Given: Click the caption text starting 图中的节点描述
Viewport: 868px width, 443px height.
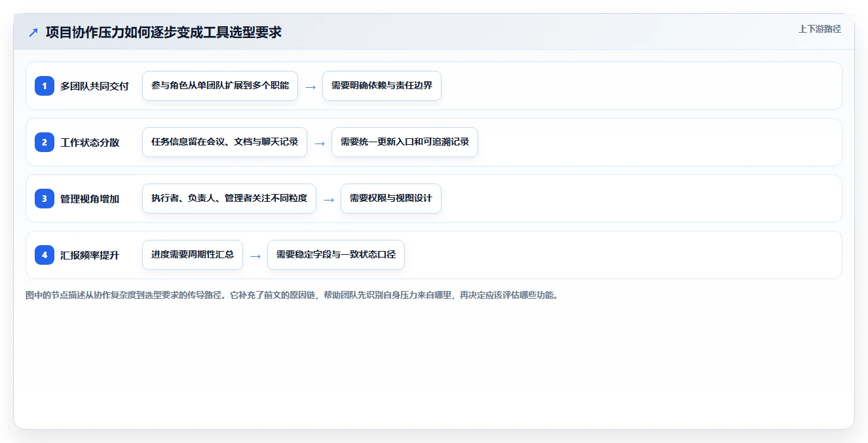Looking at the screenshot, I should tap(292, 296).
